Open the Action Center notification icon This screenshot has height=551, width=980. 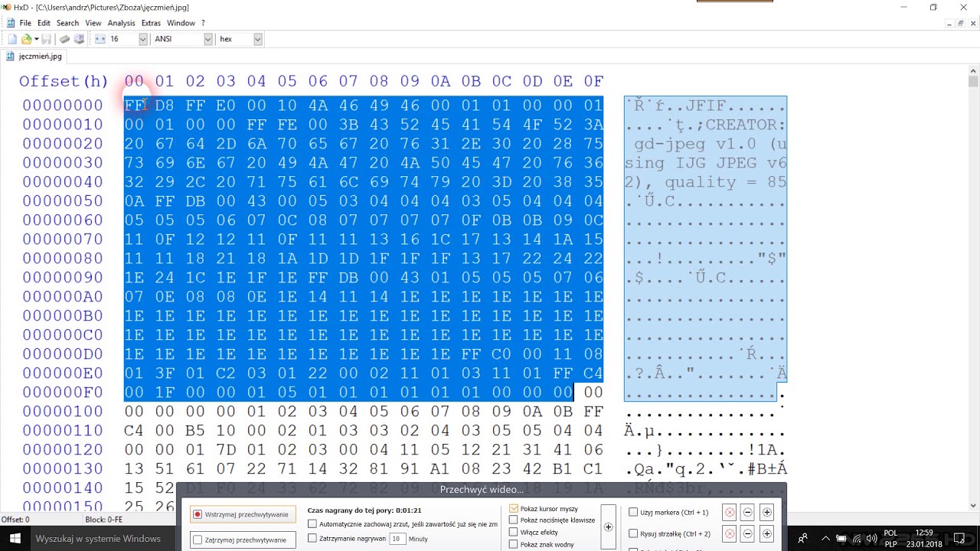click(x=959, y=539)
